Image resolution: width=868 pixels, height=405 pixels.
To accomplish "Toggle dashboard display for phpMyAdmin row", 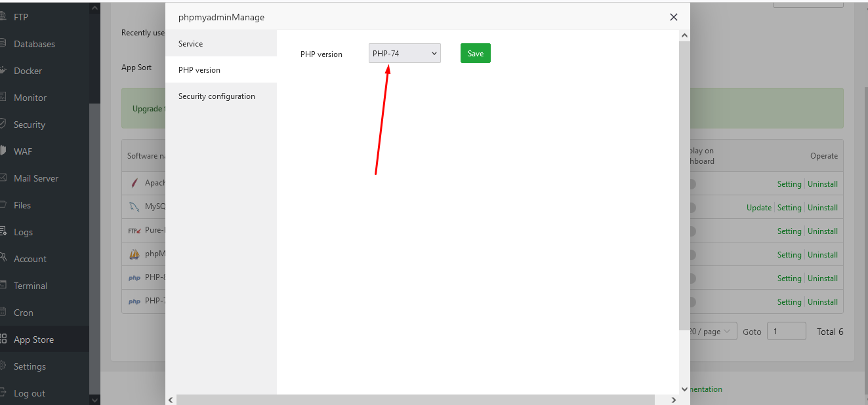I will pyautogui.click(x=692, y=255).
